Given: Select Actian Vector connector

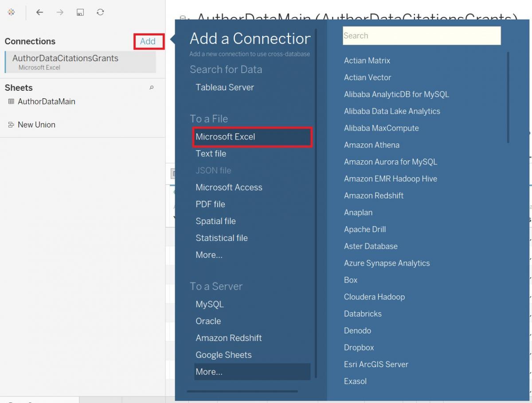Looking at the screenshot, I should coord(368,77).
